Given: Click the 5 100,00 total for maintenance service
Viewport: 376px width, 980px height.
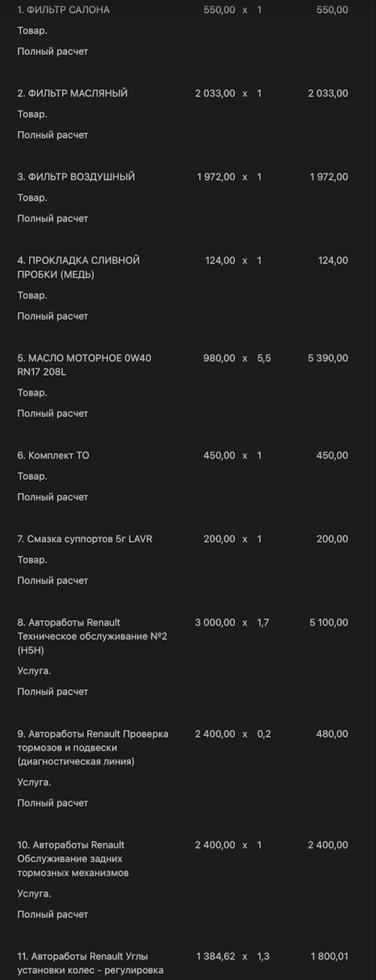Looking at the screenshot, I should pyautogui.click(x=329, y=622).
